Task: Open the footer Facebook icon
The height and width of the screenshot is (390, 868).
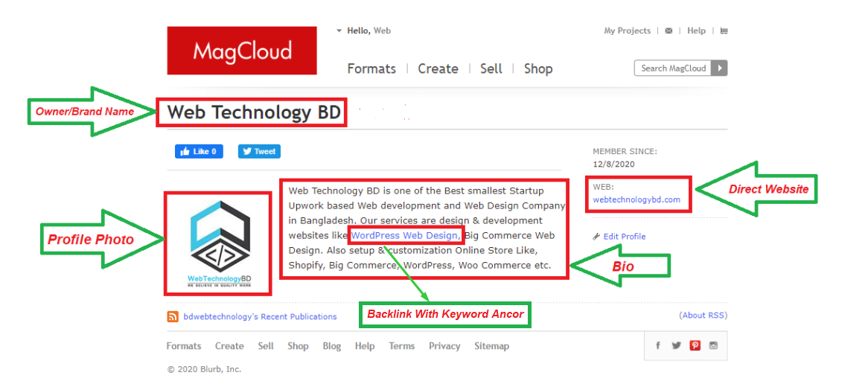Action: pos(658,345)
